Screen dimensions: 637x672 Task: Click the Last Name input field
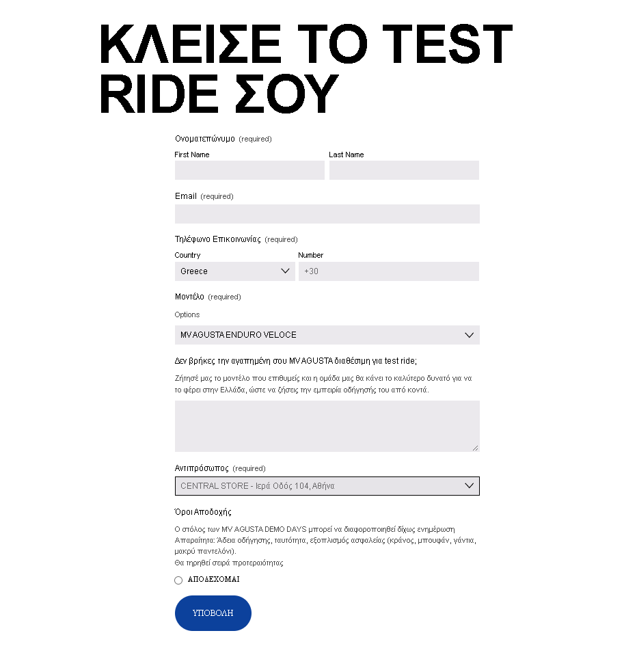coord(404,170)
